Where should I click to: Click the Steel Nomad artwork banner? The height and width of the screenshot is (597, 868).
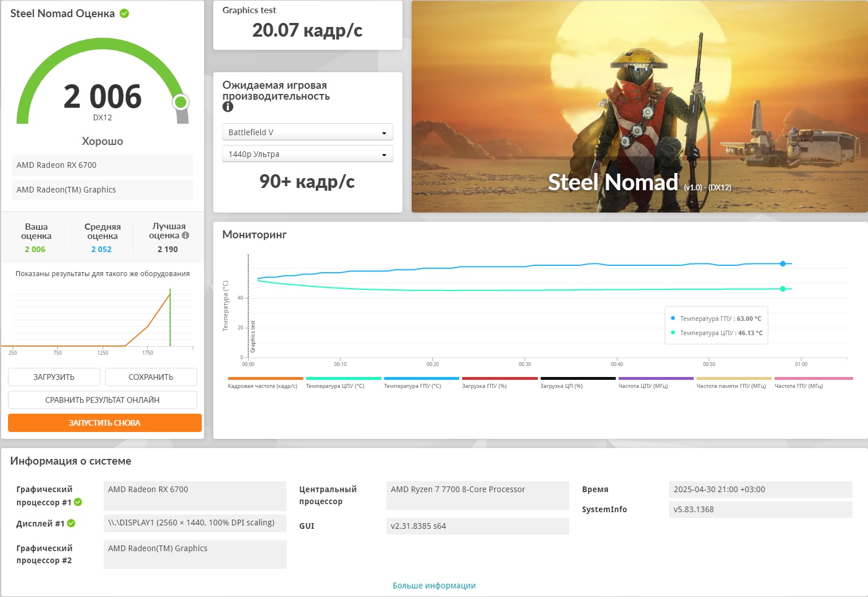[x=639, y=107]
